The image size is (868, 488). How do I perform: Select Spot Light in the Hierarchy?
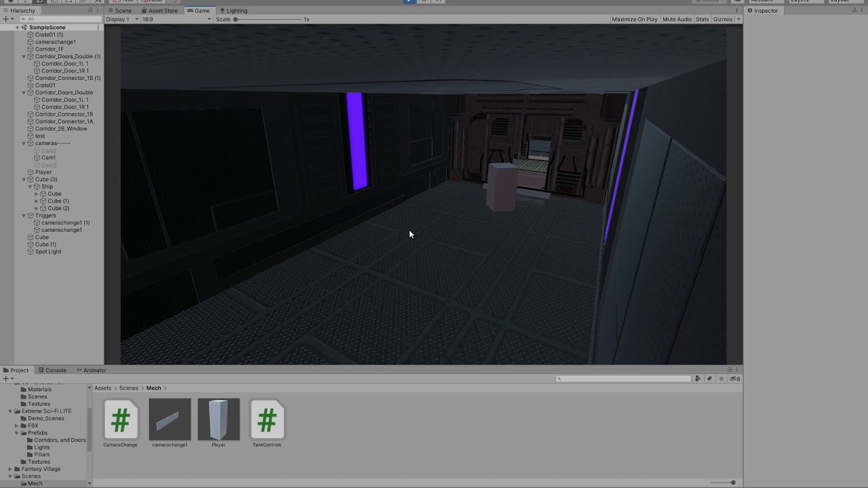coord(48,251)
